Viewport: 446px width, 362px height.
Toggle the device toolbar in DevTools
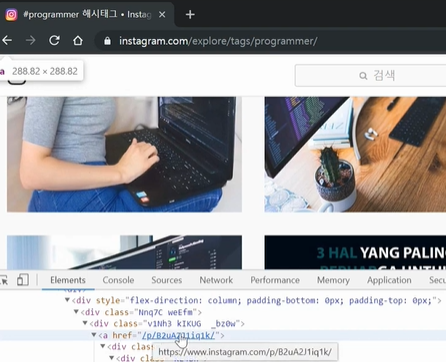tap(23, 280)
